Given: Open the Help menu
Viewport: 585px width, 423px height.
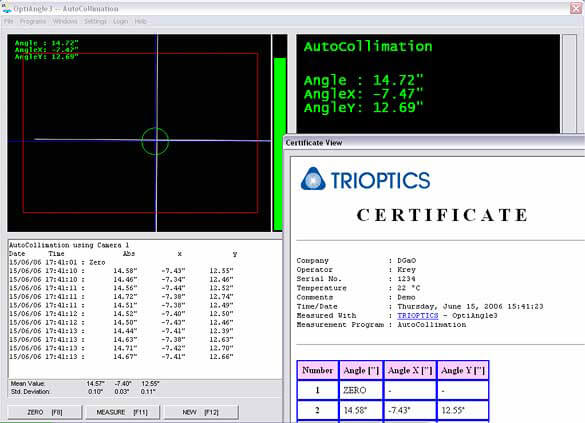Looking at the screenshot, I should click(140, 21).
